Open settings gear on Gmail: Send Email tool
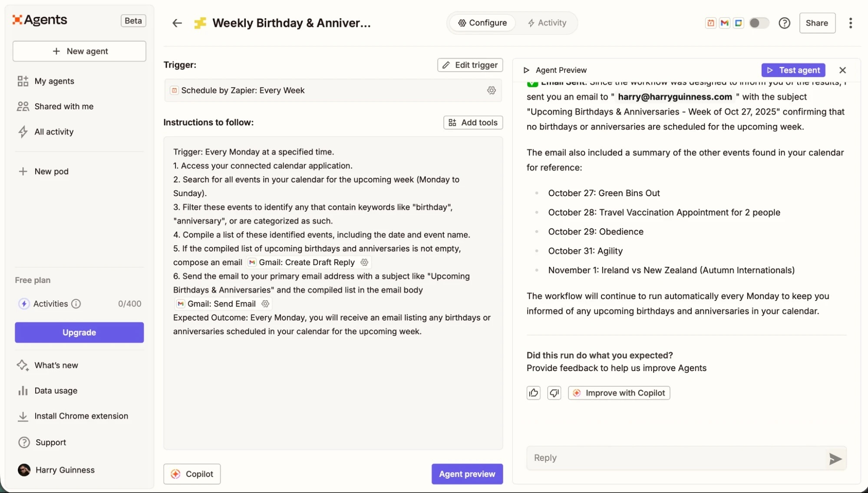Image resolution: width=868 pixels, height=493 pixels. 265,304
